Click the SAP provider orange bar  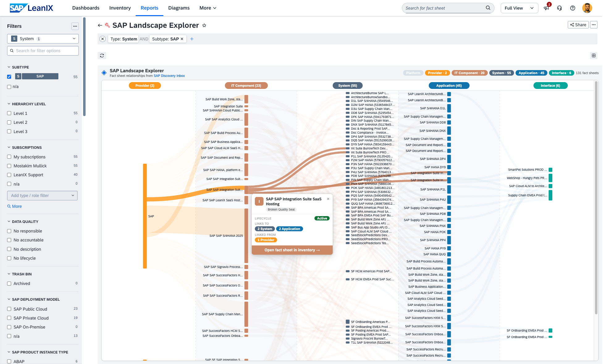tap(145, 216)
